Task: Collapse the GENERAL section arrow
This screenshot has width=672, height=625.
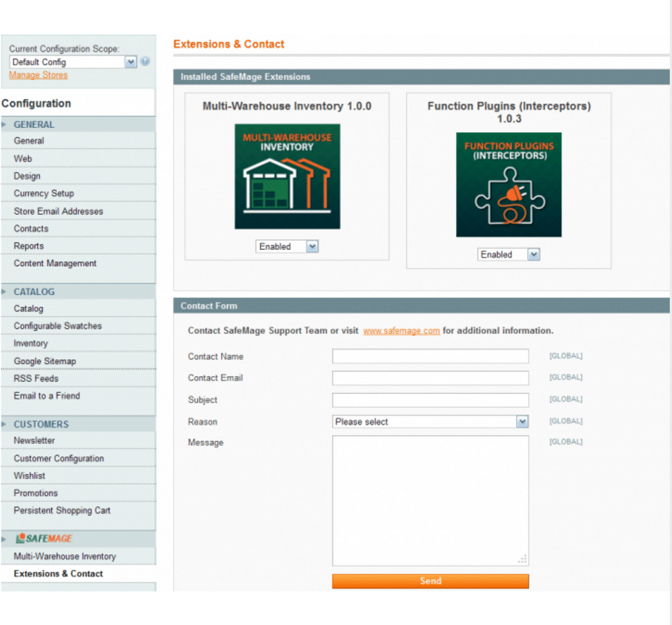Action: point(4,125)
